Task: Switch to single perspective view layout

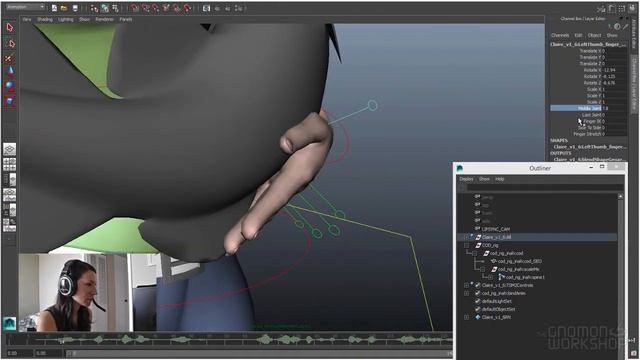Action: pos(10,149)
